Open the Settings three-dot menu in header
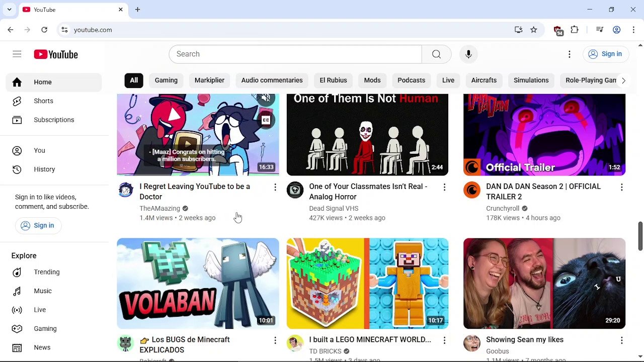The width and height of the screenshot is (644, 362). [x=570, y=54]
